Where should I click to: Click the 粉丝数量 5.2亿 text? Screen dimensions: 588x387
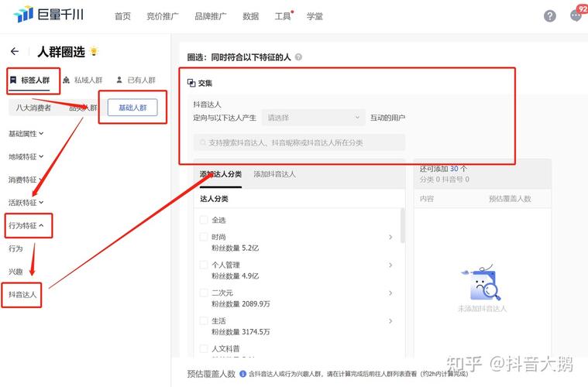(236, 248)
